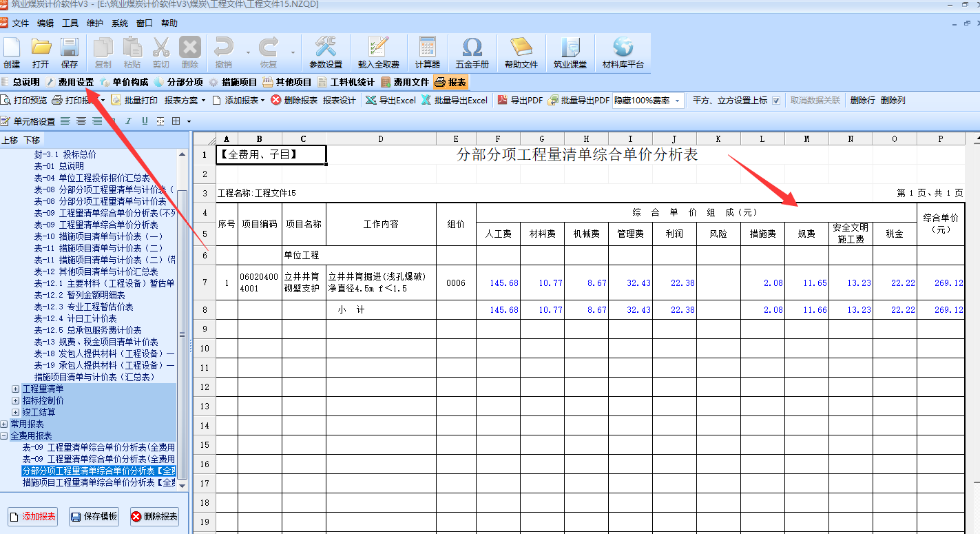Viewport: 980px width, 534px height.
Task: Open the 文件 menu
Action: (21, 23)
